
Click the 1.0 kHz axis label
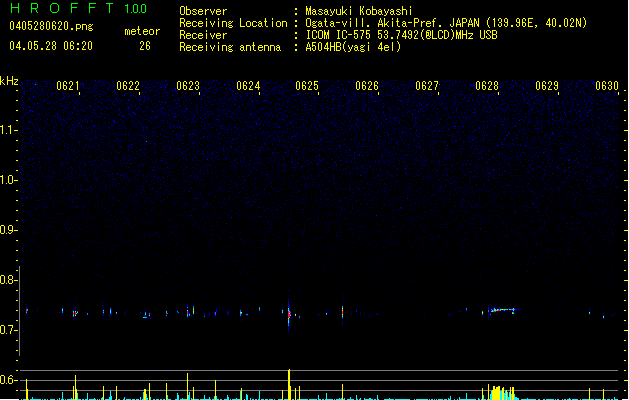[x=8, y=180]
